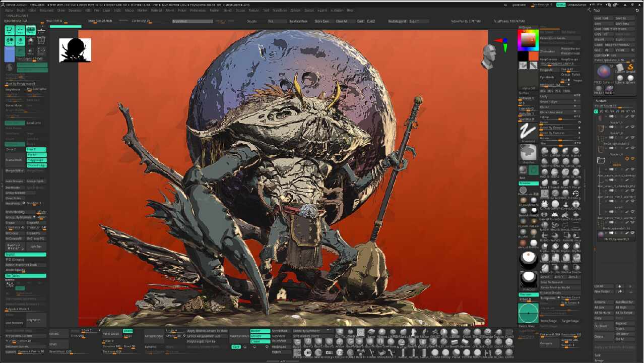This screenshot has height=363, width=644.
Task: Open the Material menu
Action: point(157,10)
